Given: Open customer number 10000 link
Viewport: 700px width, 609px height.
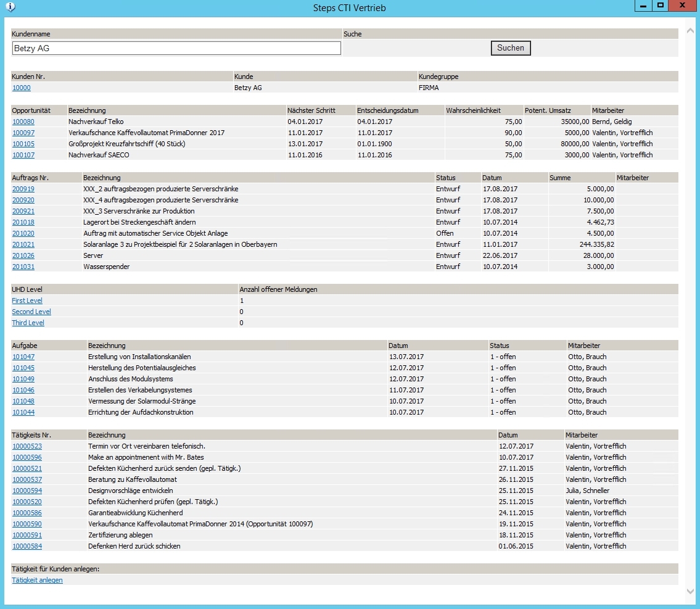Looking at the screenshot, I should pos(22,88).
